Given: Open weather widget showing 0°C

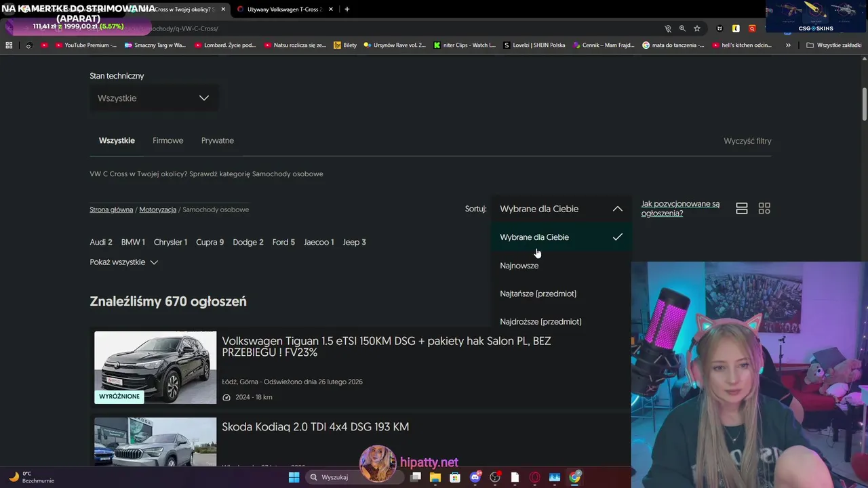Looking at the screenshot, I should point(31,477).
